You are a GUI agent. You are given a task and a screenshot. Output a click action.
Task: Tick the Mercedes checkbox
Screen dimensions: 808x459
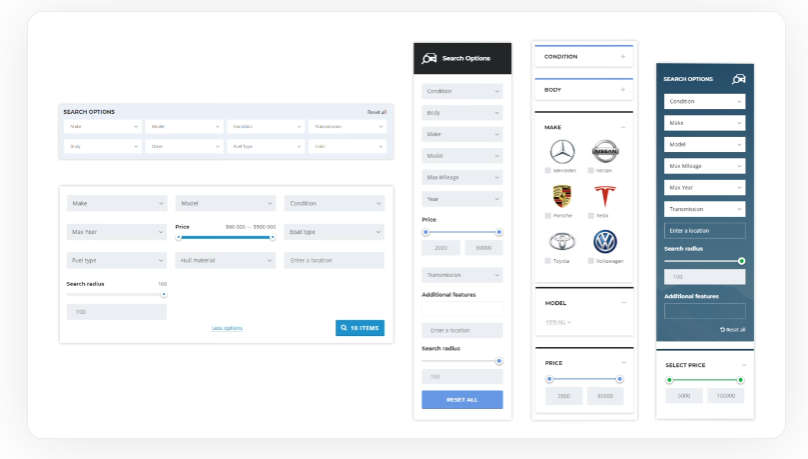click(548, 171)
